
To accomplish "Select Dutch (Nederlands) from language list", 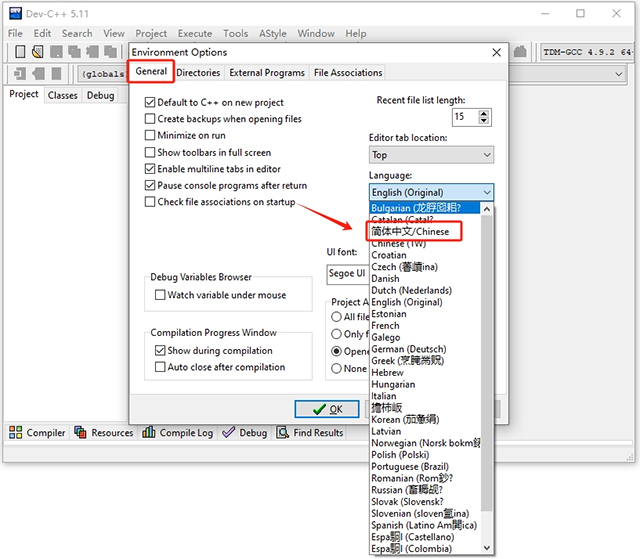I will click(425, 291).
